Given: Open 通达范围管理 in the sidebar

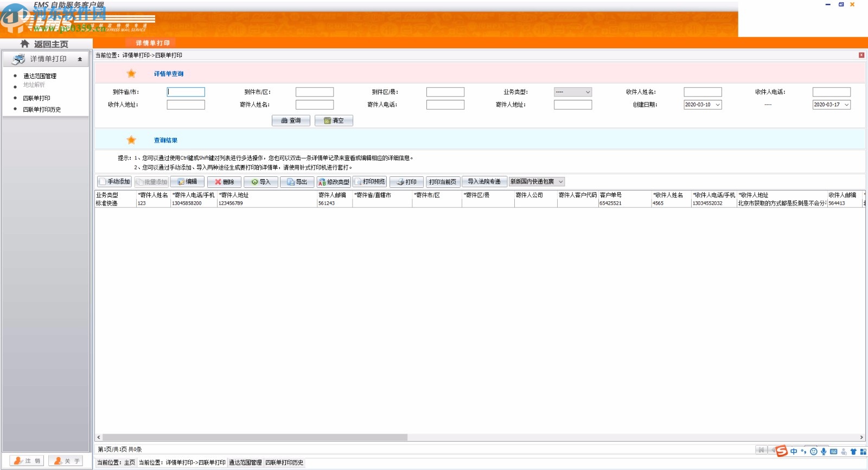Looking at the screenshot, I should coord(40,76).
